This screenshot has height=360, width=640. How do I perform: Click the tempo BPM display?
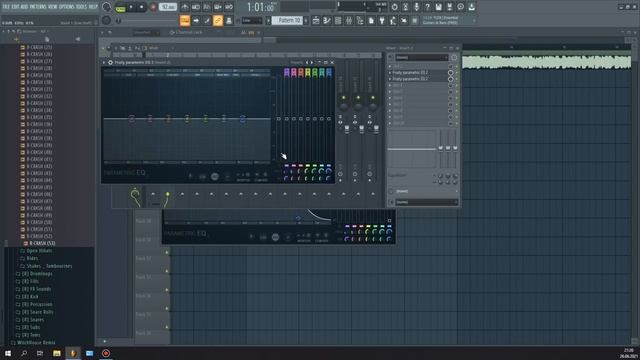click(168, 7)
